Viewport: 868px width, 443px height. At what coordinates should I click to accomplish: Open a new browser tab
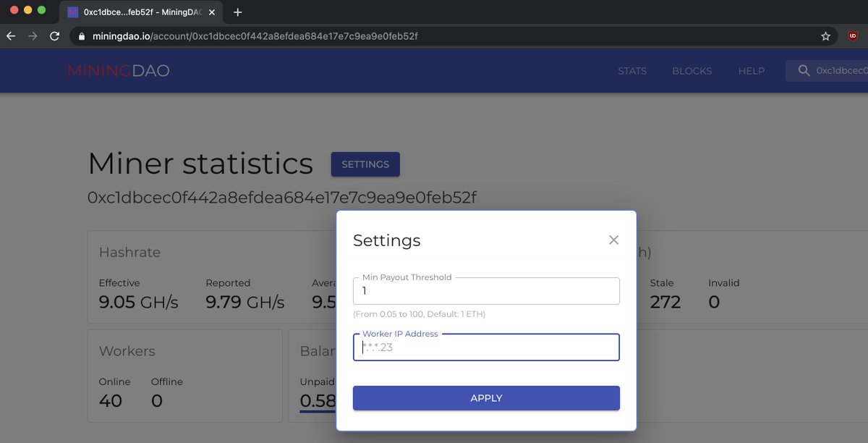[238, 12]
